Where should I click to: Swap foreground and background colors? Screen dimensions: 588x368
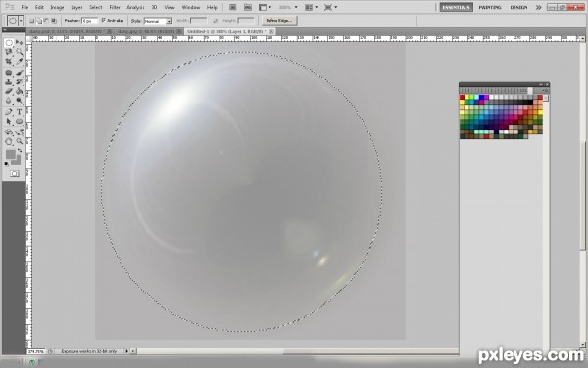[x=20, y=150]
